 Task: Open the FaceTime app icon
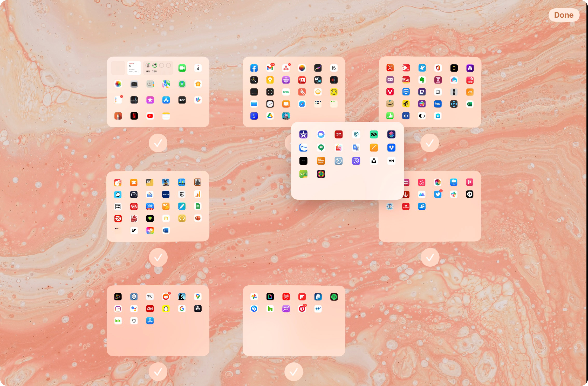point(182,68)
